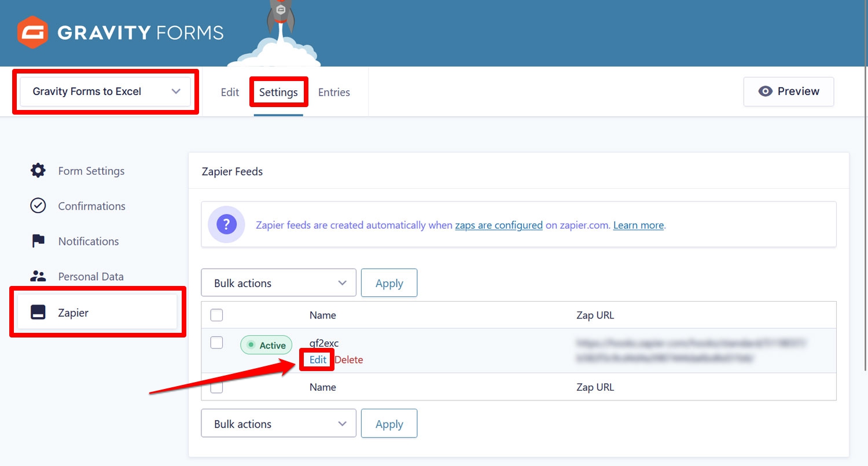The image size is (868, 466).
Task: Tick the select-all checkbox in table footer
Action: [x=216, y=387]
